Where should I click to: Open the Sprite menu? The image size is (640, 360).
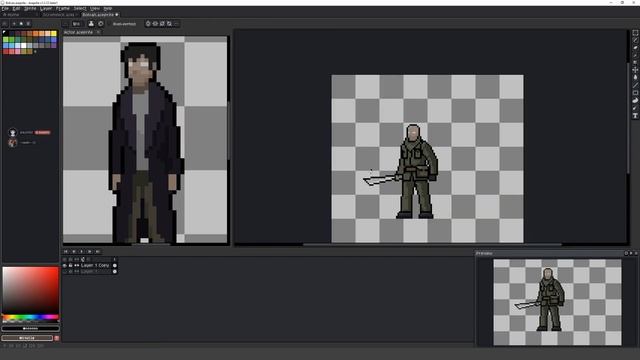click(x=30, y=8)
